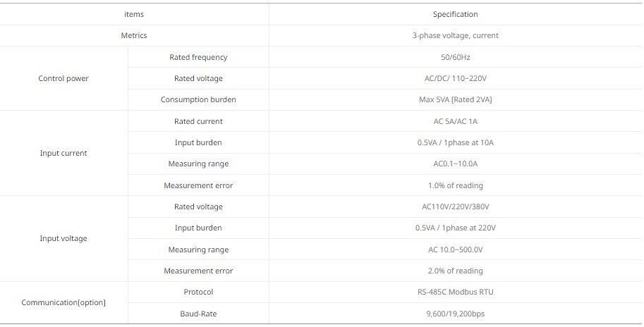Select the "Metrics" row label
This screenshot has width=644, height=327.
(x=134, y=35)
